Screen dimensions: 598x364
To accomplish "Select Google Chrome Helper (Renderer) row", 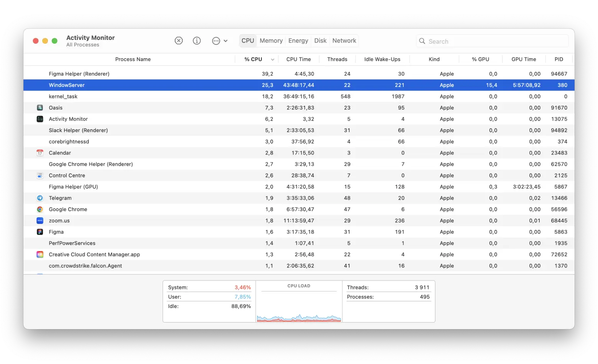I will click(x=299, y=164).
